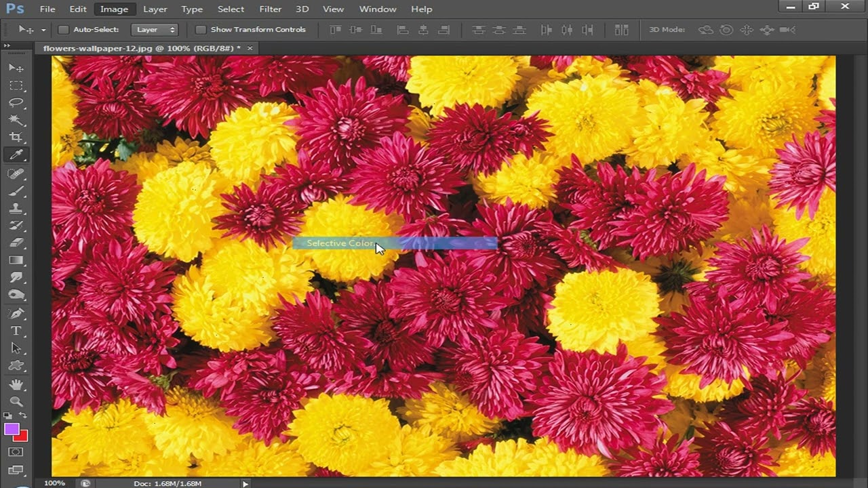Choose the highlighted Selective Color entry
This screenshot has height=488, width=868.
[x=395, y=243]
